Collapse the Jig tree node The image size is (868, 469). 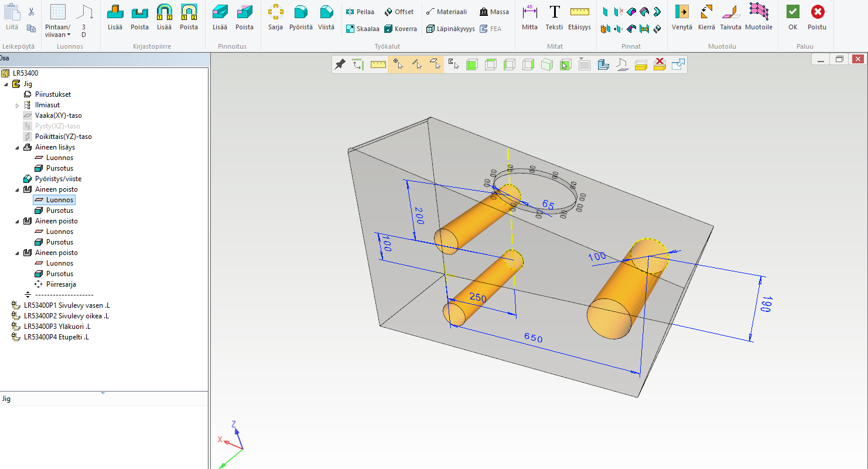tap(6, 84)
